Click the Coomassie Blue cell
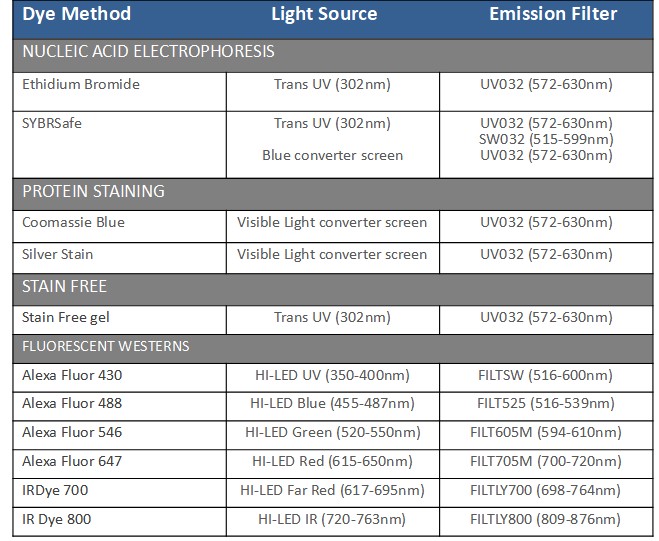The width and height of the screenshot is (659, 541). click(x=74, y=222)
